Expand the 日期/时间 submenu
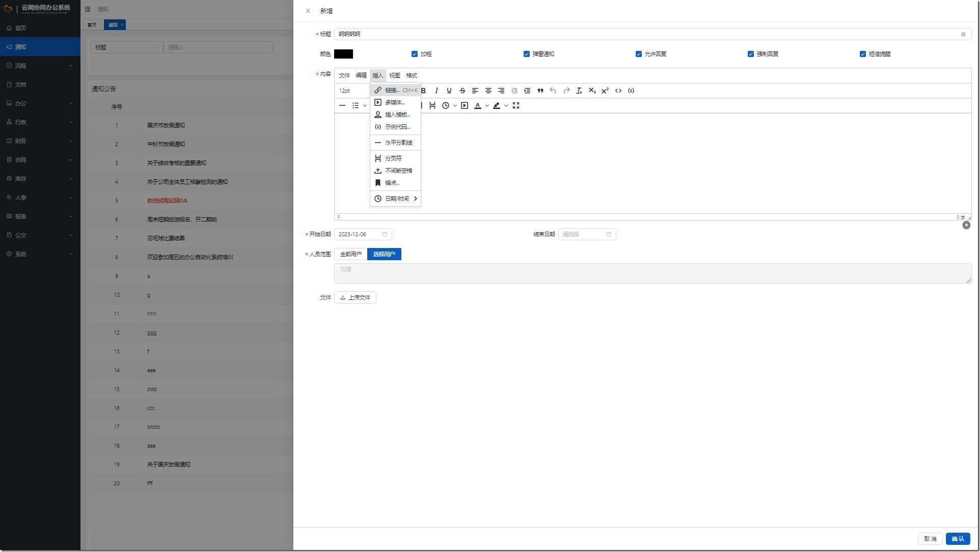The width and height of the screenshot is (980, 552). 396,199
